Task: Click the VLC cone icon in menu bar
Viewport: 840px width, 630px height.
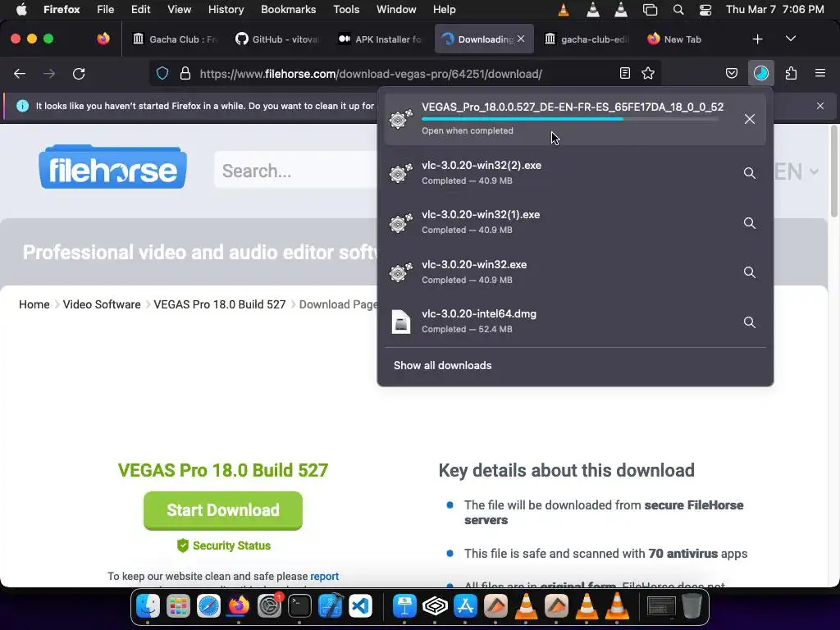Action: tap(564, 10)
